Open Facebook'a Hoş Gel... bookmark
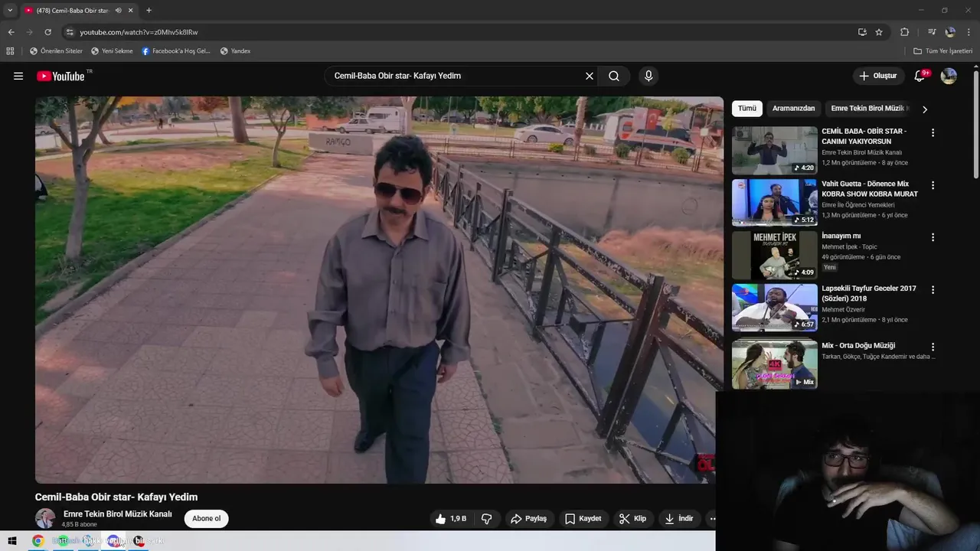Viewport: 980px width, 551px height. tap(176, 51)
